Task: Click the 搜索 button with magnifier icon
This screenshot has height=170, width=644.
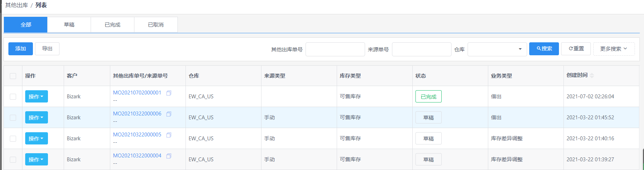Action: coord(544,49)
